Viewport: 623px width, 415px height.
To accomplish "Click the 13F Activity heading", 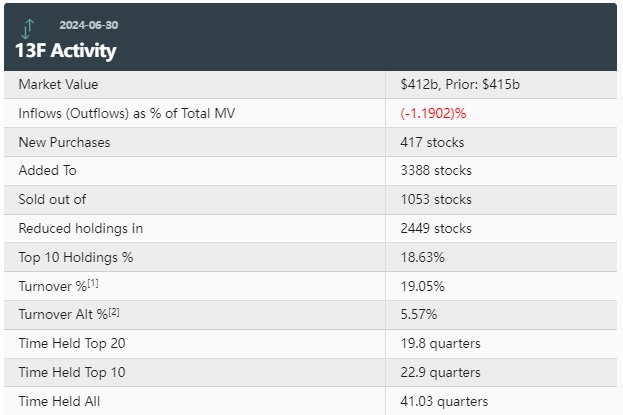I will (x=65, y=50).
